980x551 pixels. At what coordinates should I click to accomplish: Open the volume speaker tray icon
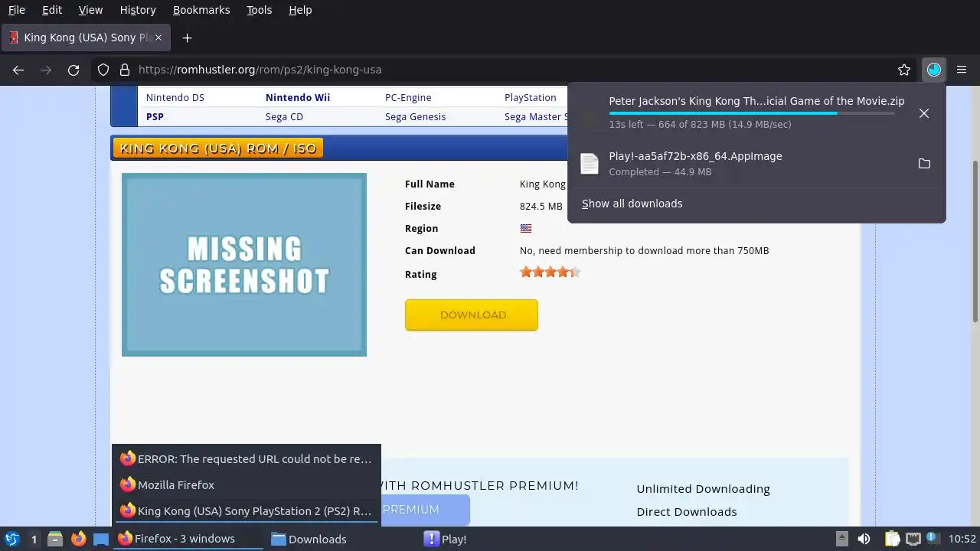coord(864,539)
